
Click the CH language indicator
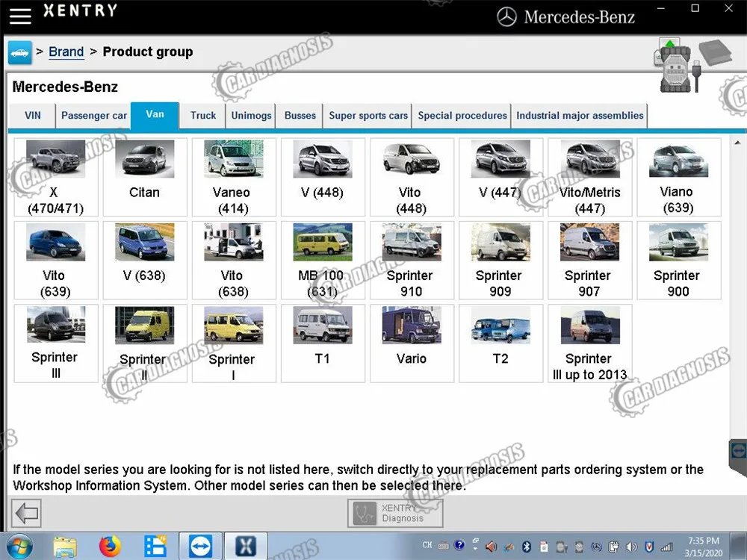[427, 545]
